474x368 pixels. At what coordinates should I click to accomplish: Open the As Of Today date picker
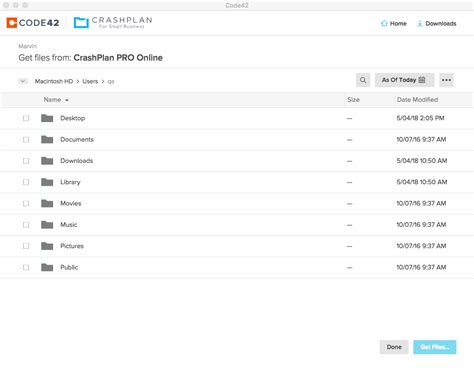[404, 80]
